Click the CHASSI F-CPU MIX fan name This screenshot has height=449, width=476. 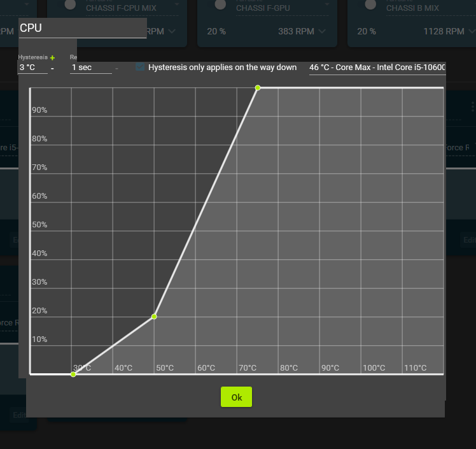(121, 8)
